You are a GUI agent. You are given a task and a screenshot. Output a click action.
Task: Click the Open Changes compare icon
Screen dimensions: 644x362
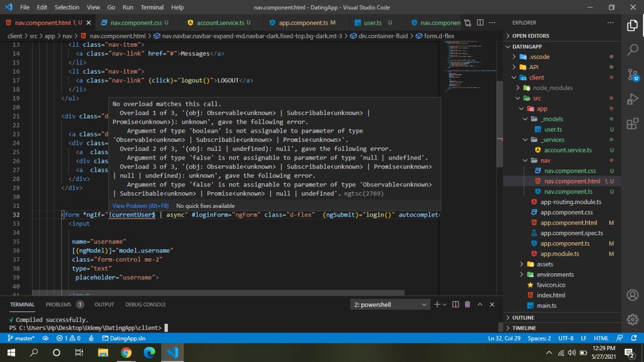[x=468, y=23]
